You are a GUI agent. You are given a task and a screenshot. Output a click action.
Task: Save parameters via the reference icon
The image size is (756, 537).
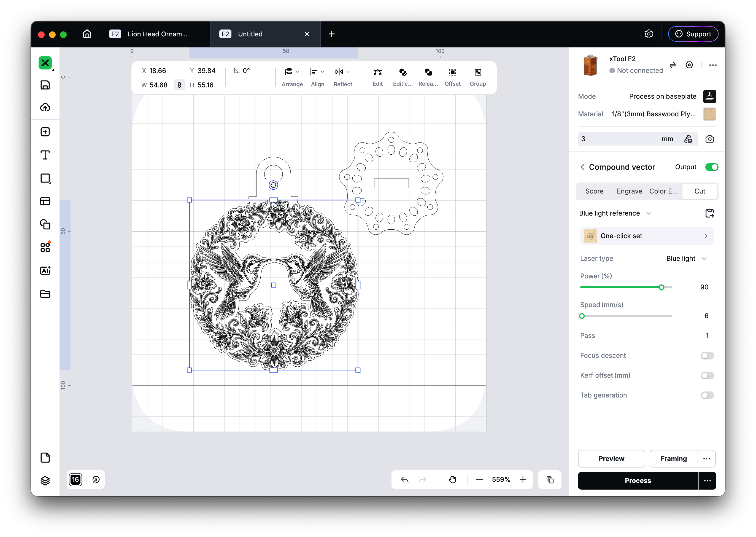pos(709,213)
